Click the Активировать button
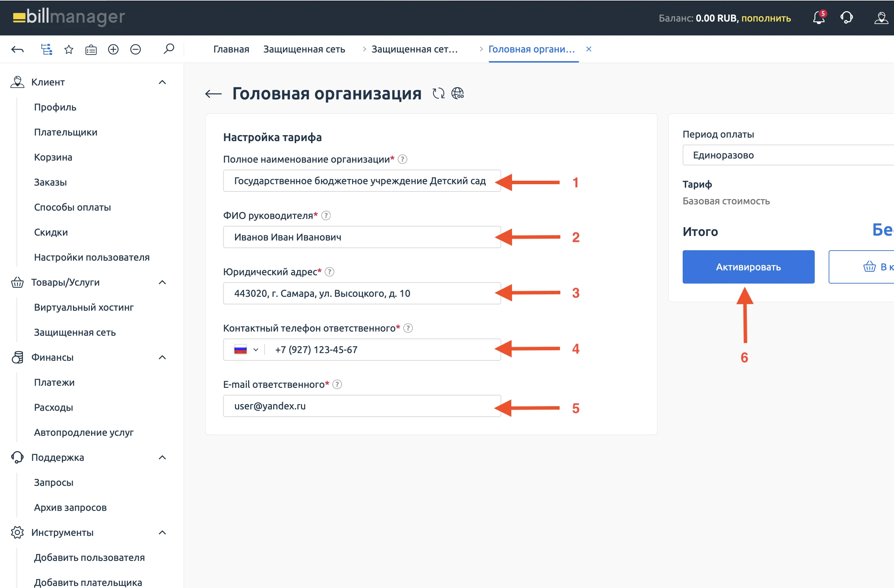The width and height of the screenshot is (894, 588). (x=748, y=267)
